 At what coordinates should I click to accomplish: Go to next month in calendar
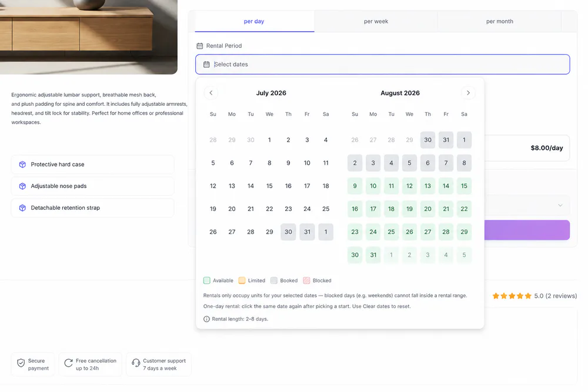468,93
